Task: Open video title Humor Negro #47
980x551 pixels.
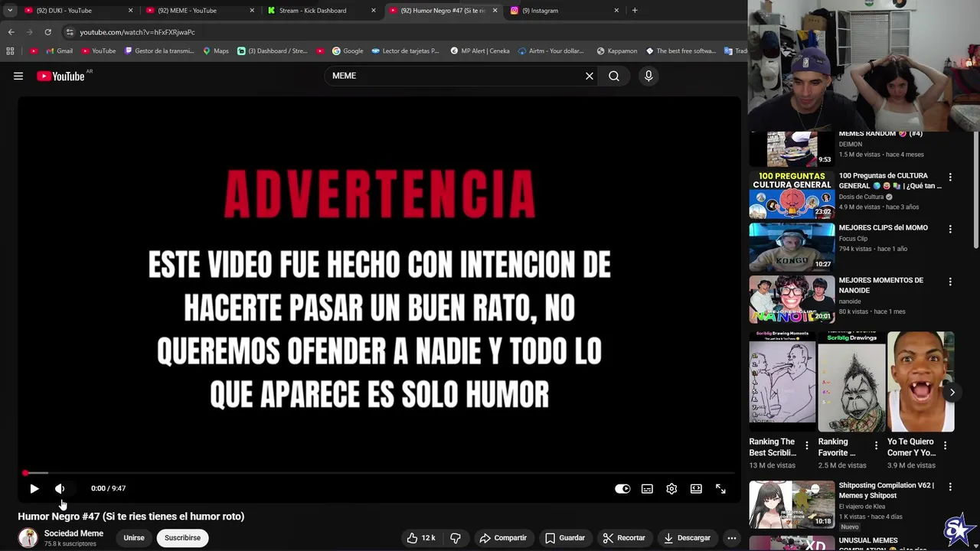Action: [131, 517]
